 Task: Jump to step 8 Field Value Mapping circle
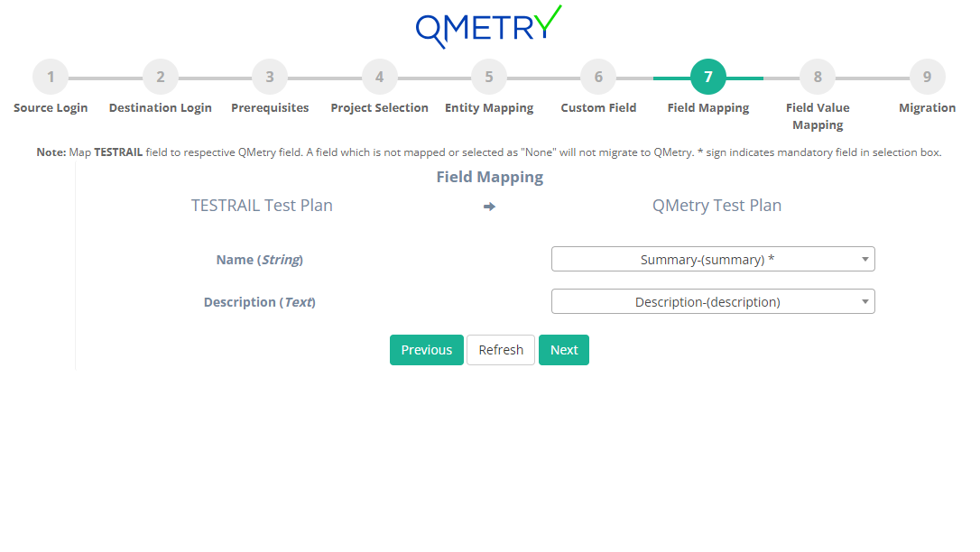click(818, 77)
